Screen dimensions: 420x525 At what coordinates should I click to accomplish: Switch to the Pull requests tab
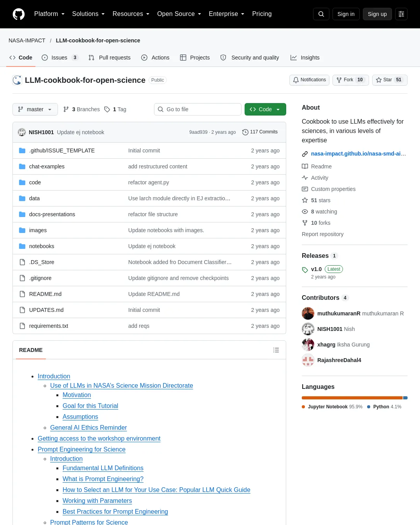click(109, 58)
